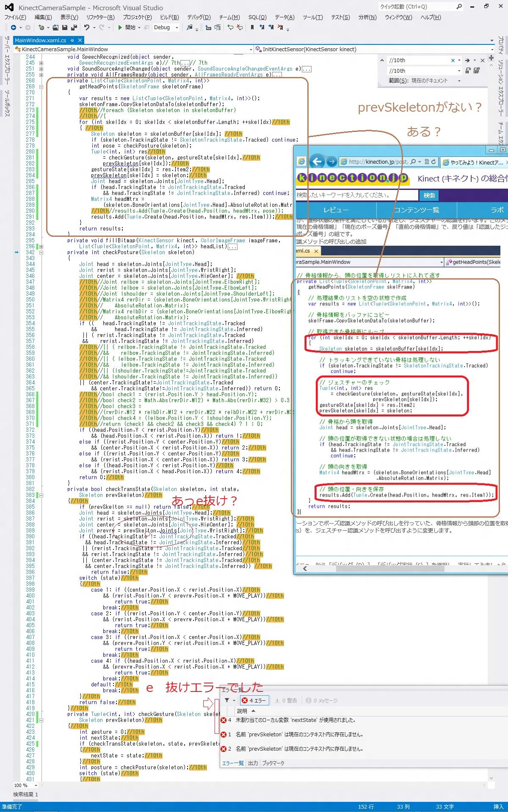Collapse getHeadPoints method at line 269
Screen dimensions: 508x812
pos(41,86)
